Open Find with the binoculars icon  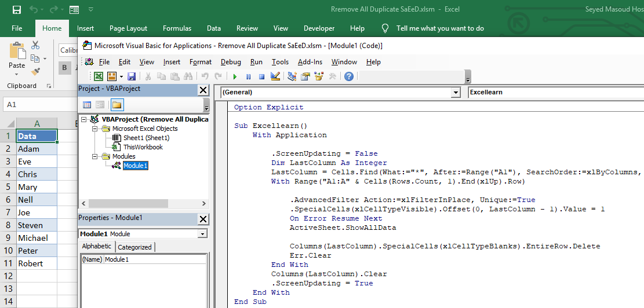188,76
